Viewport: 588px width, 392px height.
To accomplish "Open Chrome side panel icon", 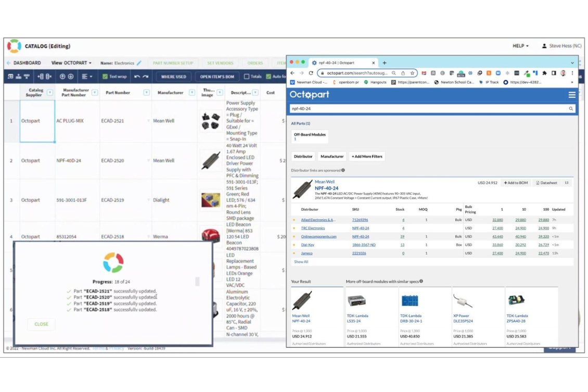I will coord(554,73).
